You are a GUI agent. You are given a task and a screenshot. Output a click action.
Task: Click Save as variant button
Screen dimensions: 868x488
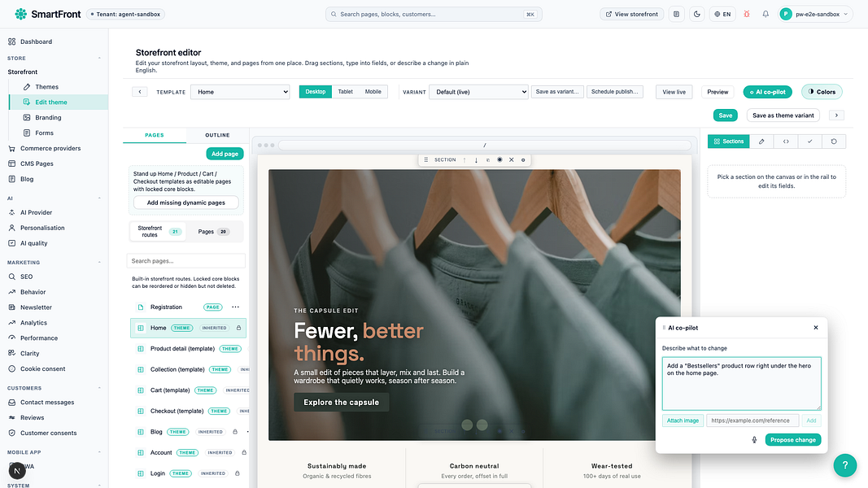click(x=557, y=92)
